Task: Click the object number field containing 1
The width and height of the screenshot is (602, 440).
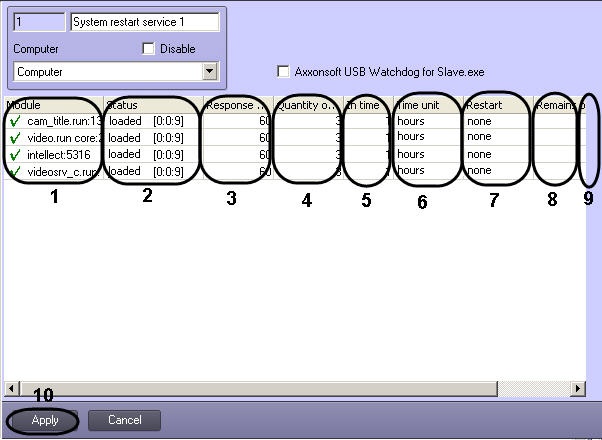Action: coord(39,22)
